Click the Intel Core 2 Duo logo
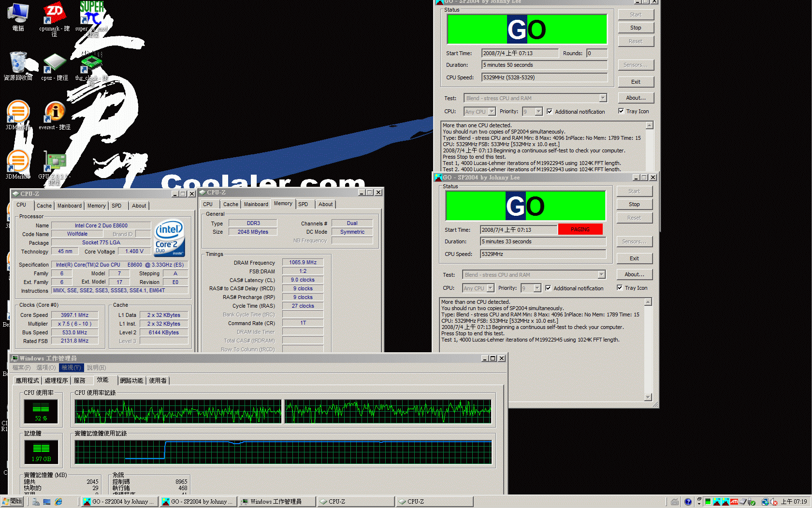 click(169, 238)
